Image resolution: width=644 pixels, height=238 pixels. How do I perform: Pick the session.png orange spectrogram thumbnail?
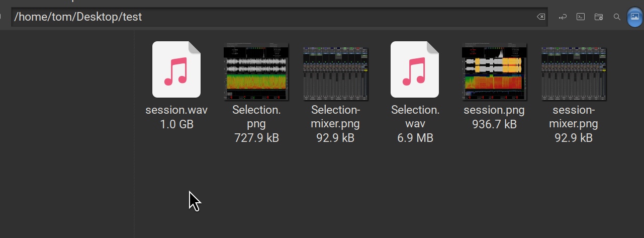pyautogui.click(x=494, y=71)
